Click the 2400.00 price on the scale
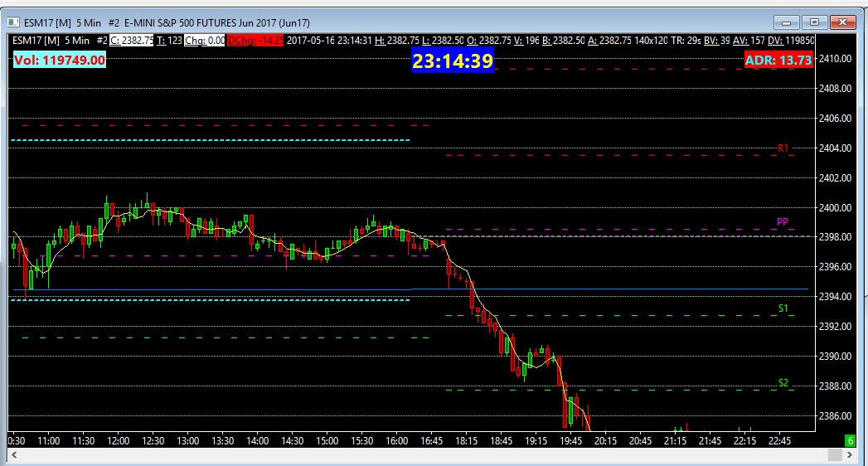The width and height of the screenshot is (868, 466). 835,207
